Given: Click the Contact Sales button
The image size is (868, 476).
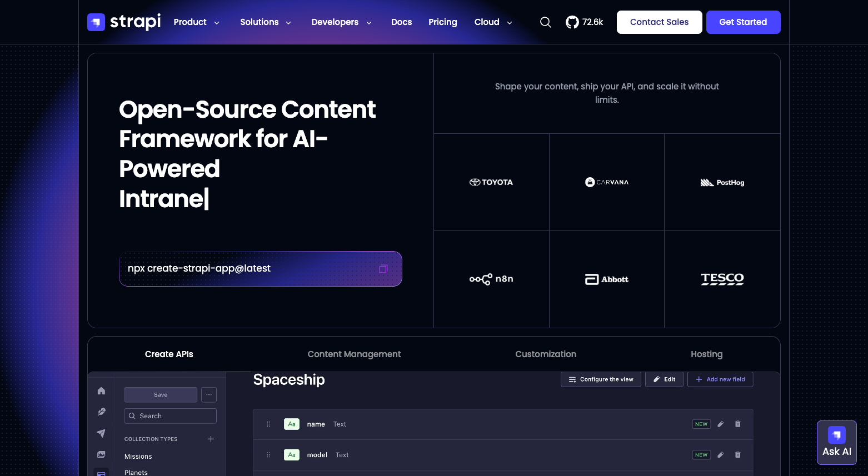Looking at the screenshot, I should coord(660,22).
